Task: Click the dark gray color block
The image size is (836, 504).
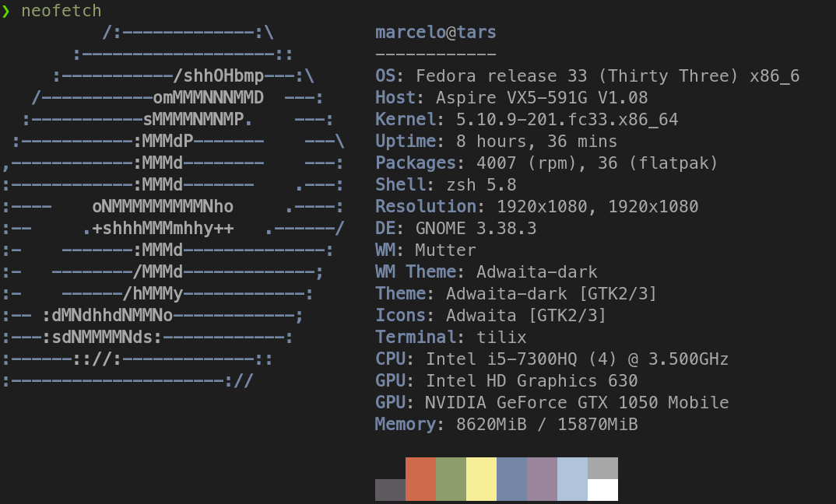Action: (x=390, y=490)
